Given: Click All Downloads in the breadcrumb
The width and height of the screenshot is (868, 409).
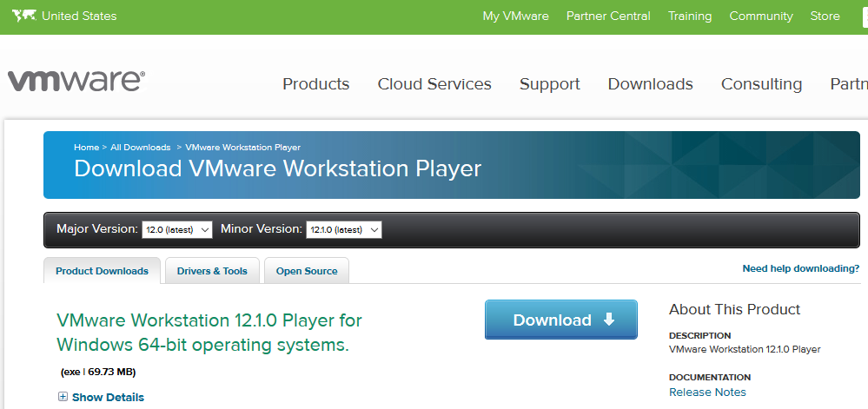Looking at the screenshot, I should pyautogui.click(x=141, y=148).
